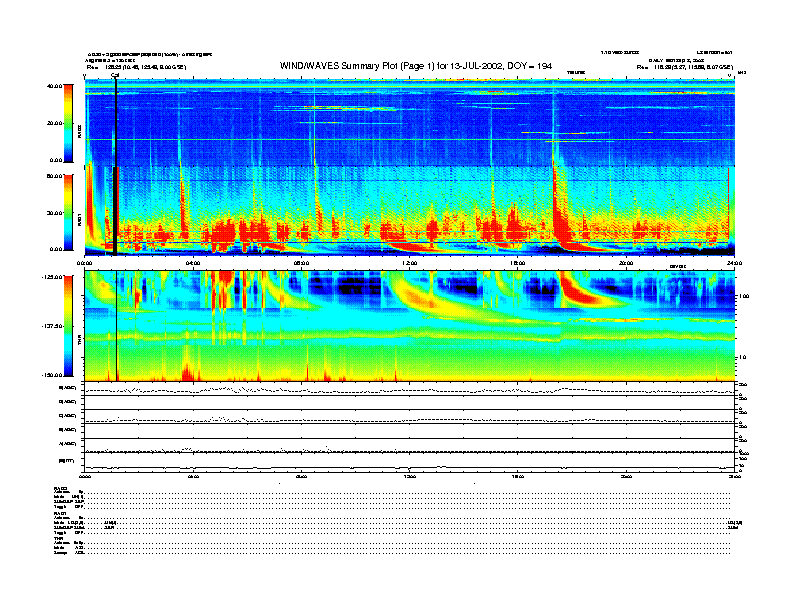792x612 pixels.
Task: Click the -137.50 label on TNR color scale
Action: click(x=53, y=326)
